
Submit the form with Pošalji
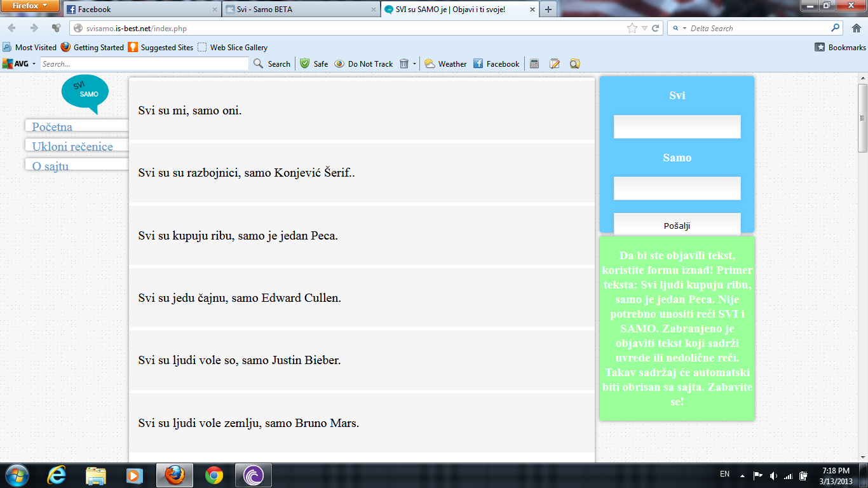coord(677,225)
